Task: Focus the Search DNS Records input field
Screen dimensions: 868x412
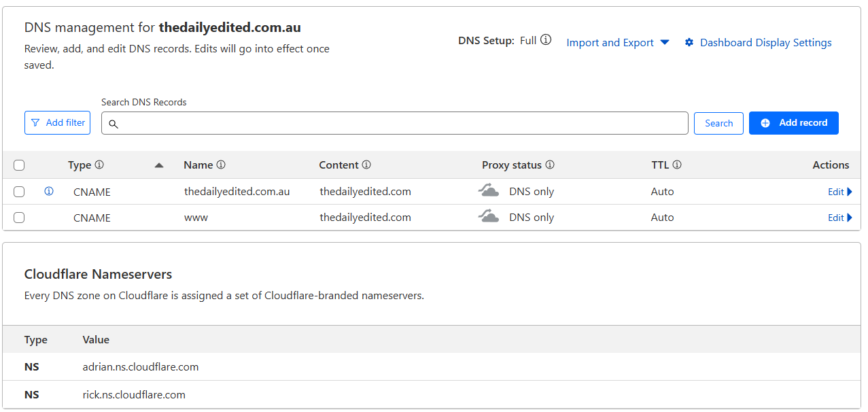Action: click(x=401, y=123)
